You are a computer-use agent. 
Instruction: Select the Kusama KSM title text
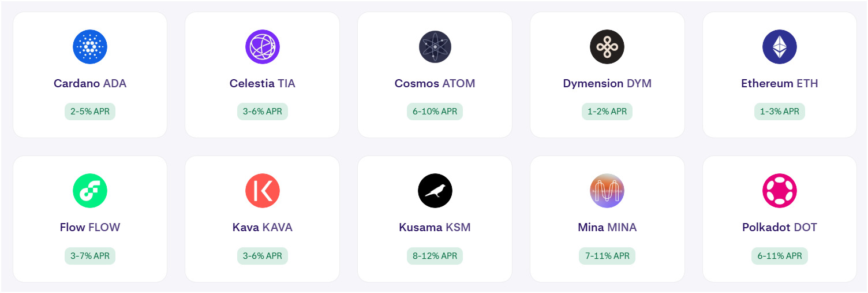pyautogui.click(x=435, y=227)
